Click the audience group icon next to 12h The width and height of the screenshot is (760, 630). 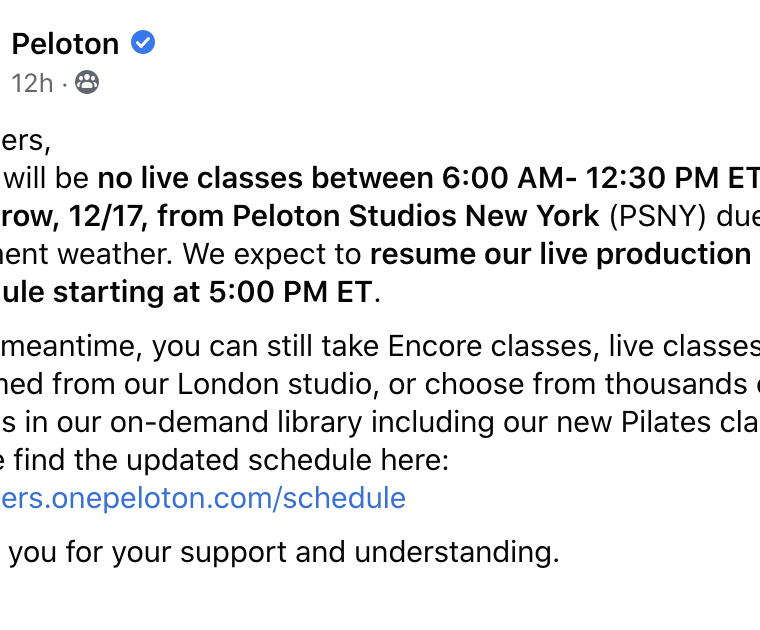87,83
